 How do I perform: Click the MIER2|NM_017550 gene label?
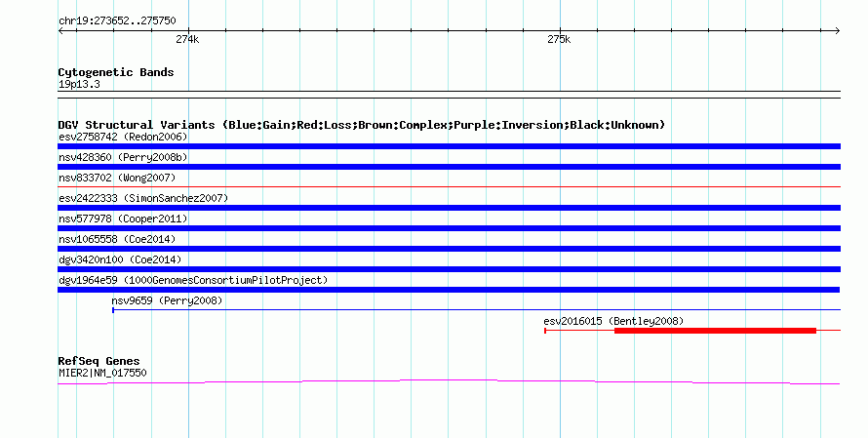[x=102, y=374]
